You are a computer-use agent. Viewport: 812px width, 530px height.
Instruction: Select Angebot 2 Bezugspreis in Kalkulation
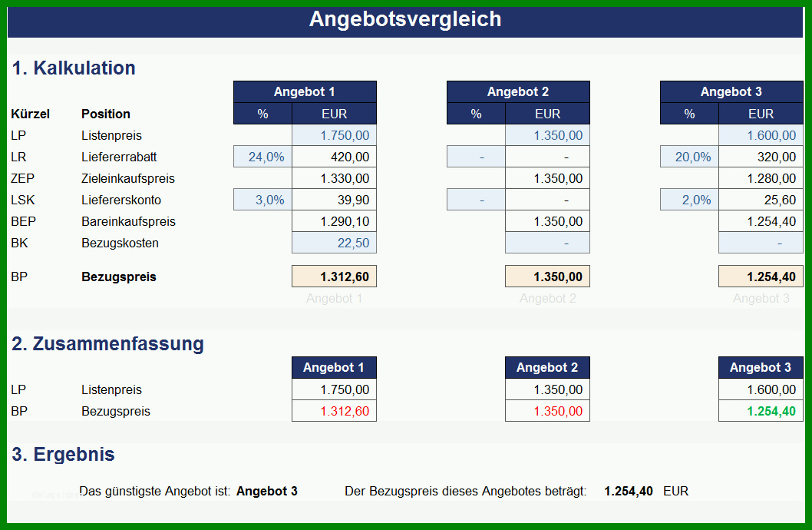(547, 277)
